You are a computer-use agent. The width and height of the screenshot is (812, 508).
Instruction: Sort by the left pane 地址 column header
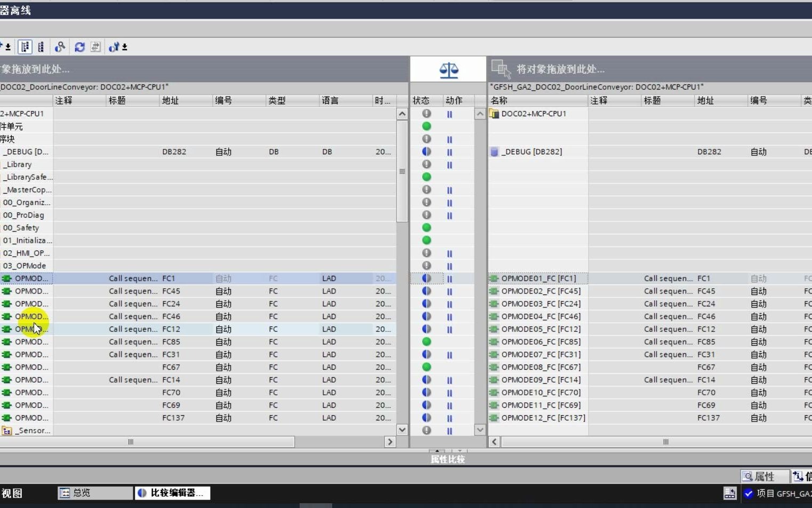point(186,100)
